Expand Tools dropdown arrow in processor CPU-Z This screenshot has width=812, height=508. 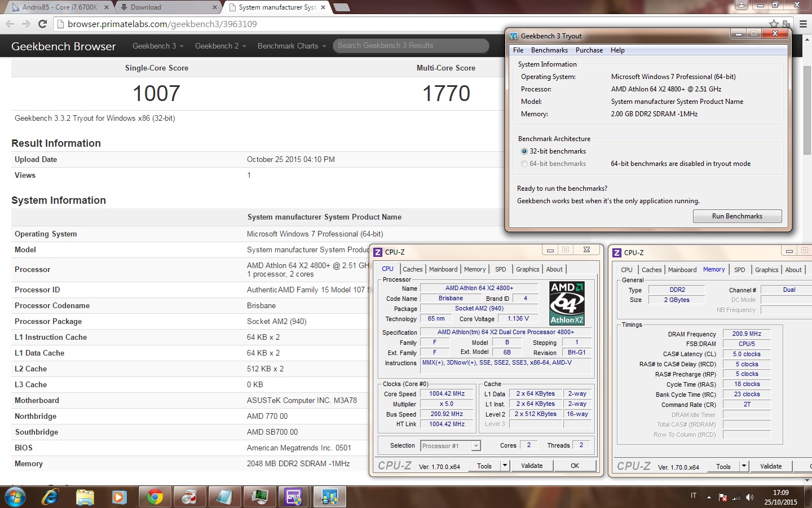coord(505,466)
